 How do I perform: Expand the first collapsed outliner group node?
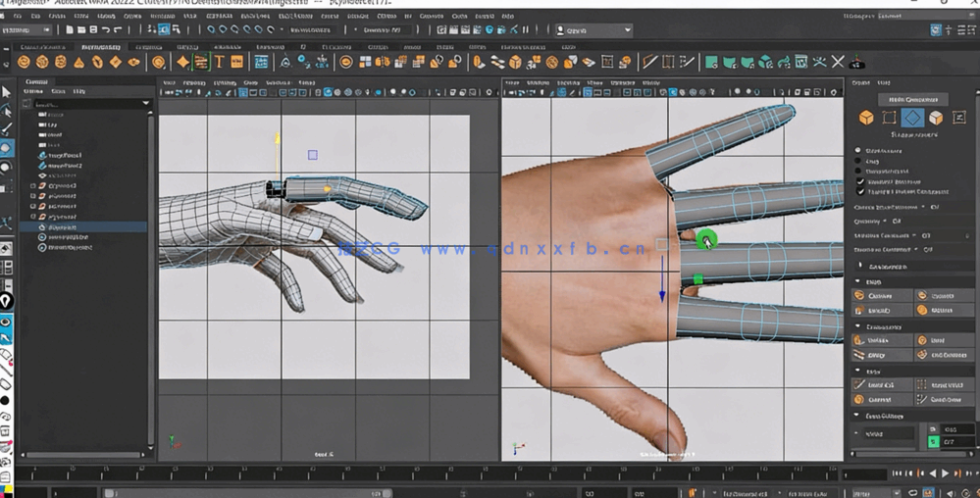coord(33,185)
